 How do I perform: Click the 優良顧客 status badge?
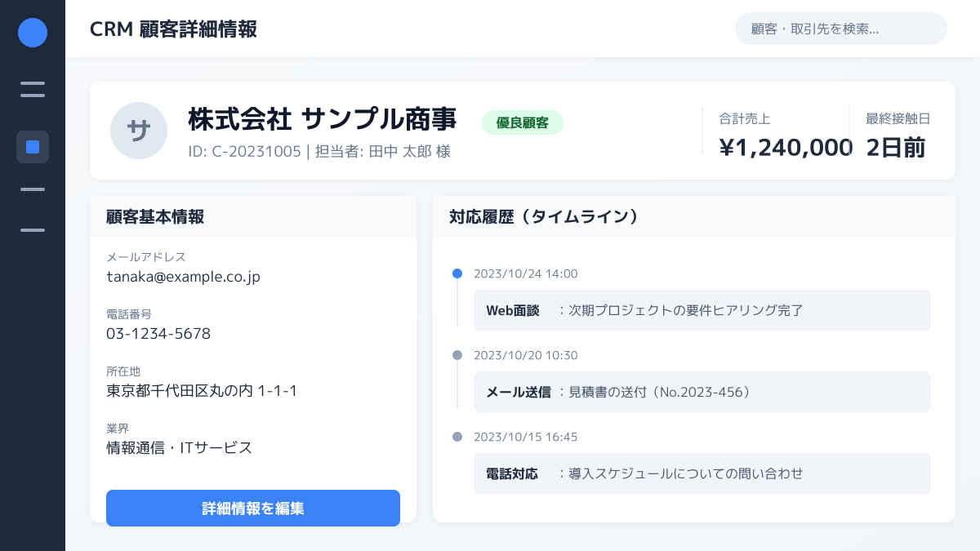click(x=523, y=122)
